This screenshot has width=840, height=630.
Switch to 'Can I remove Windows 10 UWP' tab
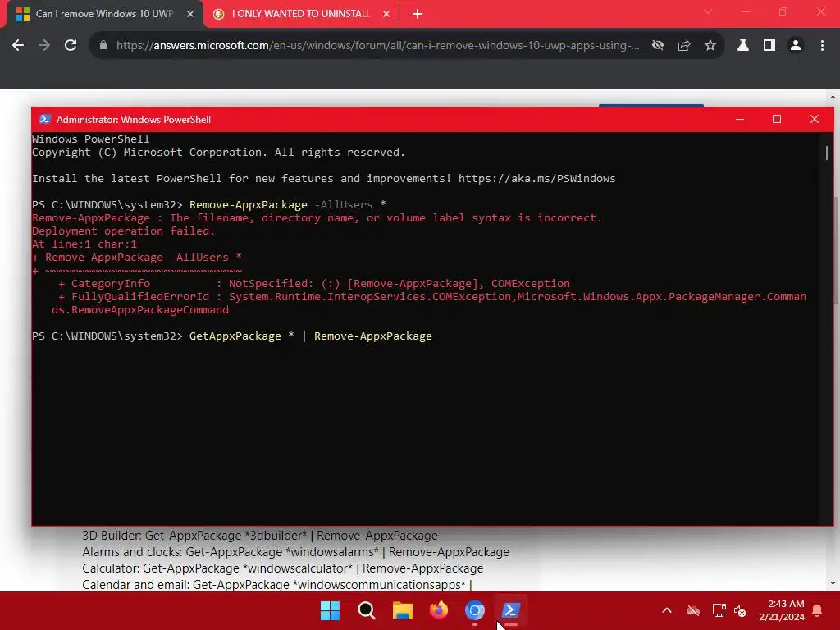click(104, 14)
